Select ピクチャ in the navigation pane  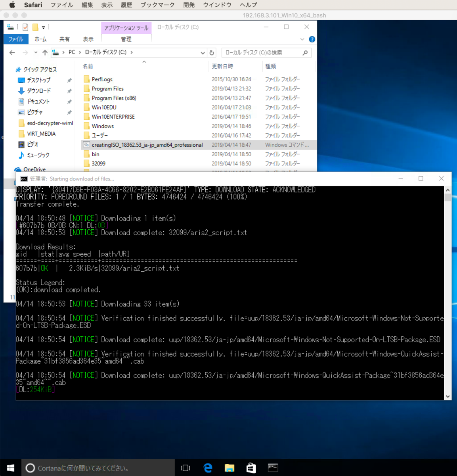coord(35,112)
